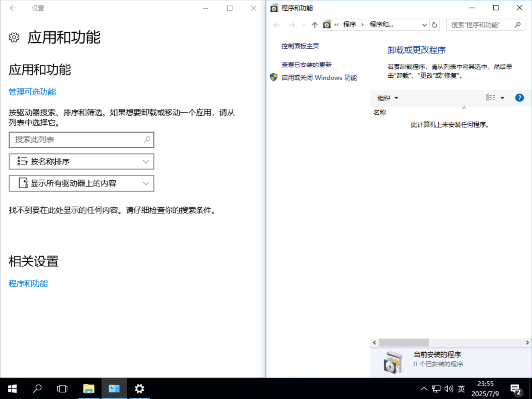Click the magnifier in the 搜索此列表 box
The height and width of the screenshot is (399, 532).
[147, 140]
